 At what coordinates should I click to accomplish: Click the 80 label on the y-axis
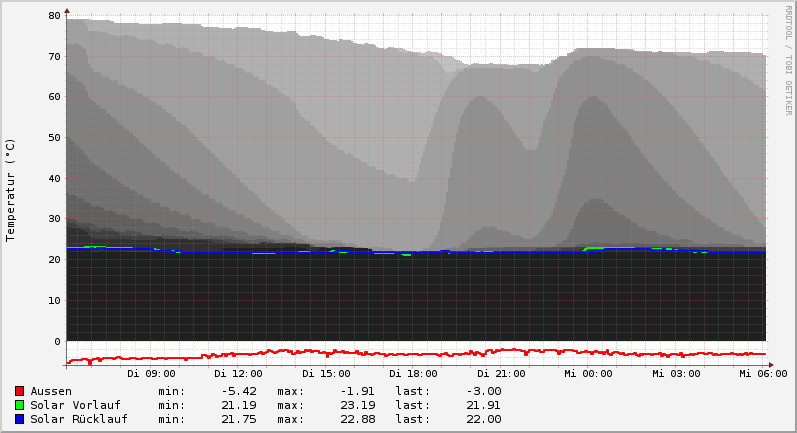[x=54, y=16]
